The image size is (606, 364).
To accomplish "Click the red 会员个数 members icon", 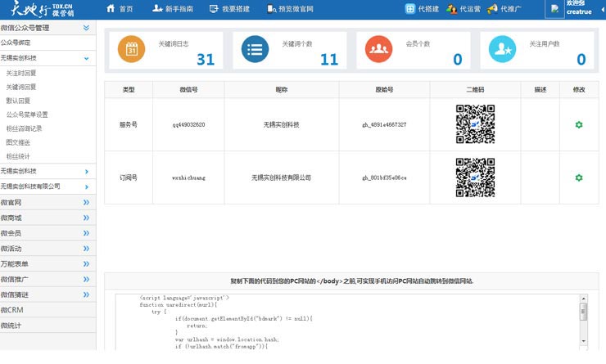I will [378, 50].
